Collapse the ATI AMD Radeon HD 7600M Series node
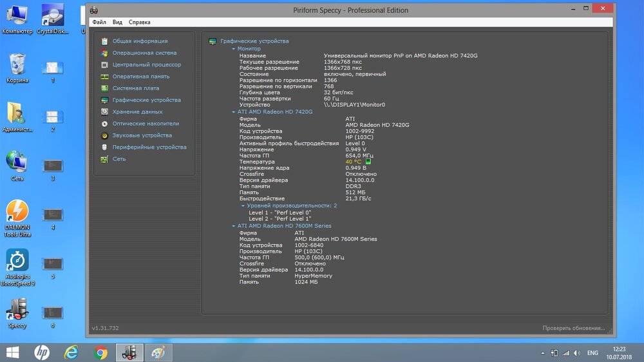Image resolution: width=644 pixels, height=362 pixels. coord(234,226)
